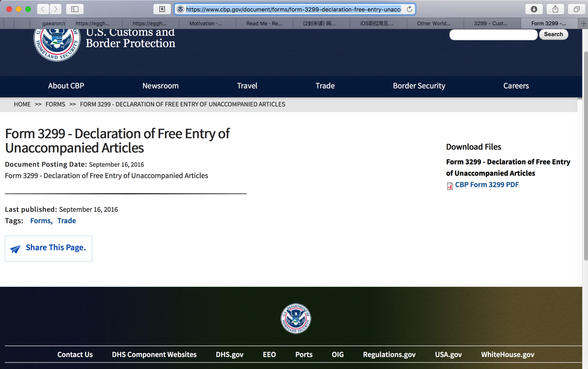Open the Travel menu
Screen dimensions: 588x369
click(247, 86)
